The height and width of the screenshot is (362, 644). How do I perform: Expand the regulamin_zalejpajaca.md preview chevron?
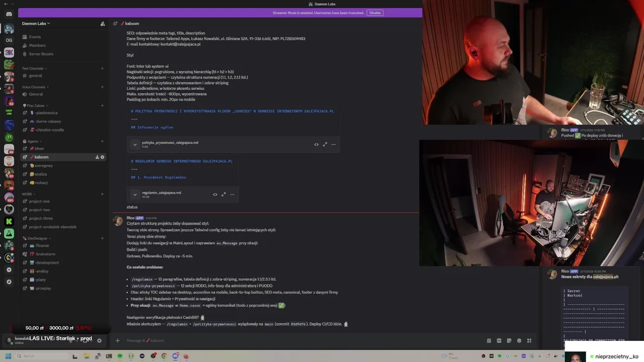point(135,195)
